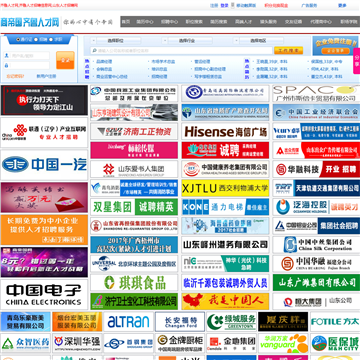The image size is (360, 360).
Task: Open 简历中心 in the navigation bar
Action: 145,22
